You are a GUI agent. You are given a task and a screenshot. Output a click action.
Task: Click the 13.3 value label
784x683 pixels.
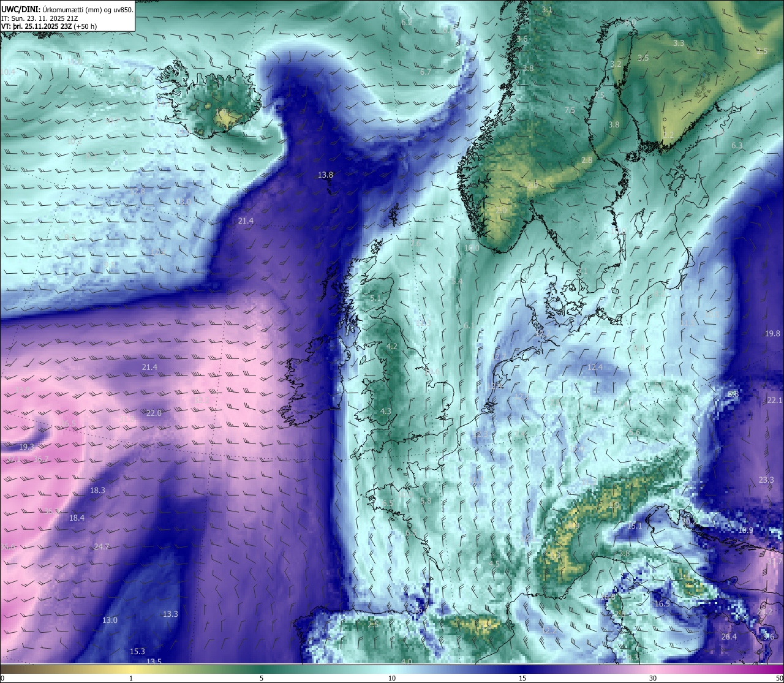[x=170, y=614]
